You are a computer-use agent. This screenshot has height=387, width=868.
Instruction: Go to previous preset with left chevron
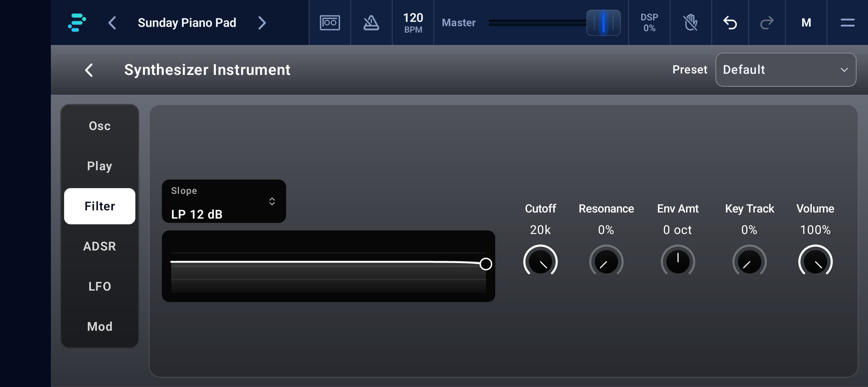(112, 23)
